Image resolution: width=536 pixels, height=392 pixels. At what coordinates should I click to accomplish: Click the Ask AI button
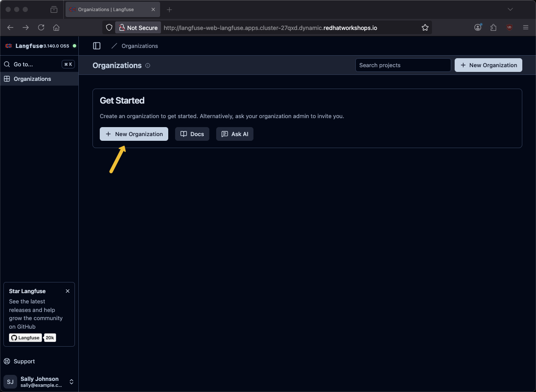(x=235, y=134)
